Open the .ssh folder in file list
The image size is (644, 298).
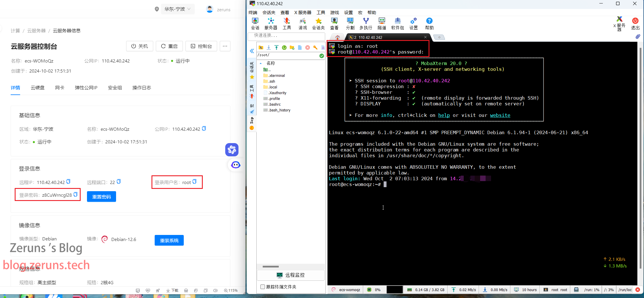272,81
